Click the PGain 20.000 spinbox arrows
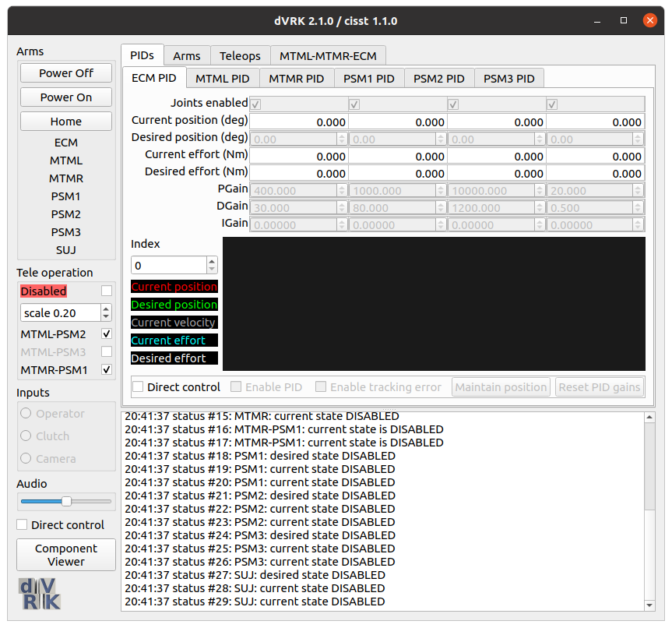 (x=638, y=190)
